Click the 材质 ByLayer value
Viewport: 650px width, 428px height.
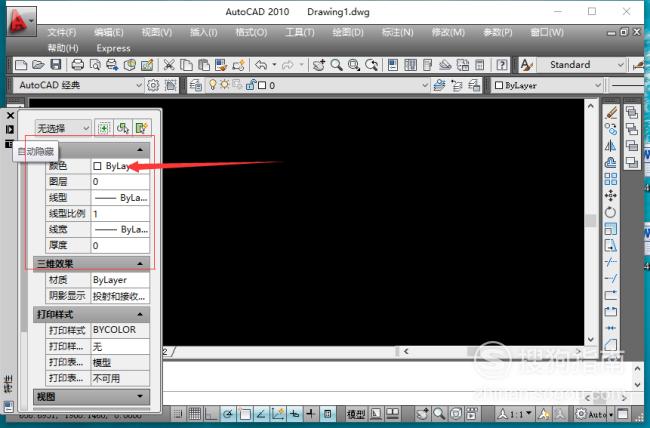point(120,280)
